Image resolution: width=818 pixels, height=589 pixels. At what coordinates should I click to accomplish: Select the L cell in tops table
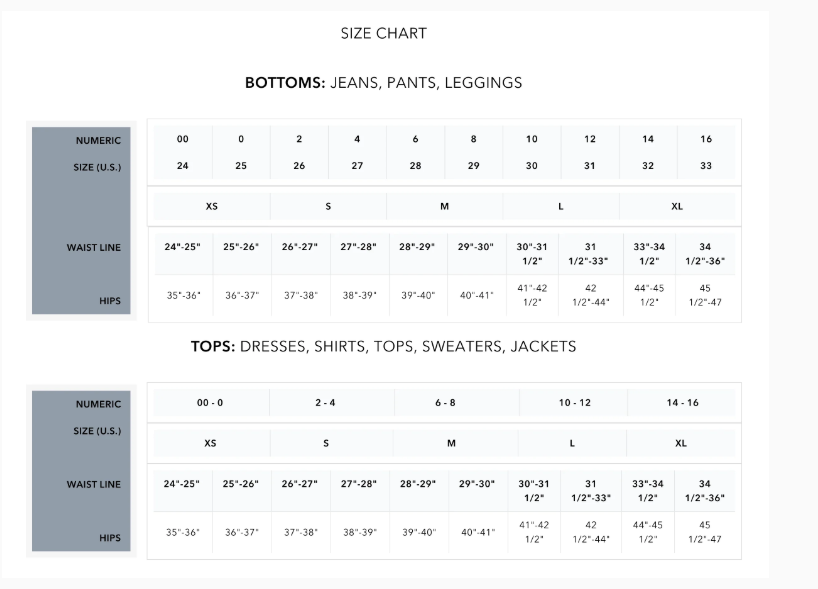[x=572, y=443]
